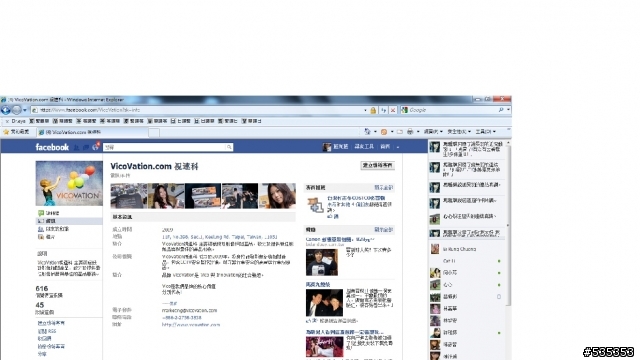Click the RSS subscribe link in sidebar

[x=47, y=331]
